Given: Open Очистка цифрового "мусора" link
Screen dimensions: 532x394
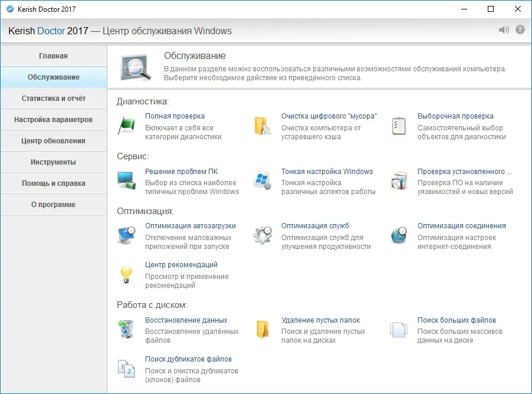Looking at the screenshot, I should coord(329,116).
